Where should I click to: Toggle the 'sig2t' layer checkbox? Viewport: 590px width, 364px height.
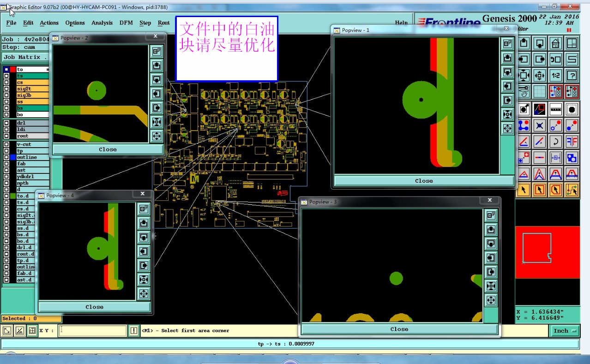pos(6,89)
